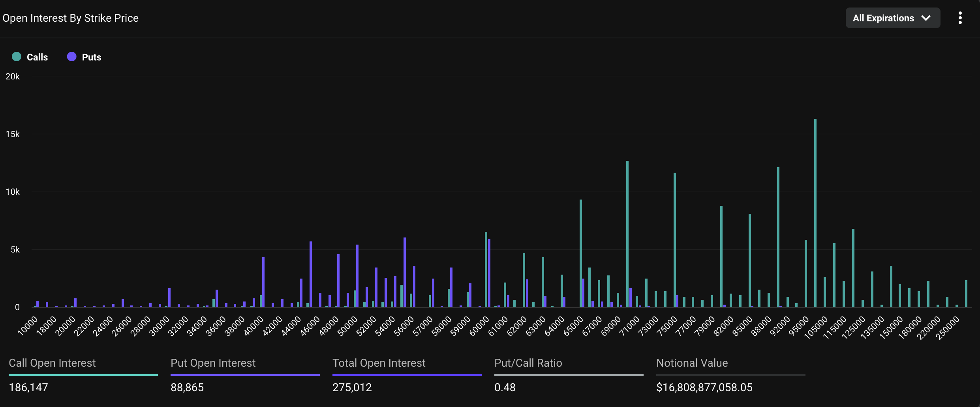The height and width of the screenshot is (407, 980).
Task: Click the Put/Call Ratio heading
Action: [528, 363]
